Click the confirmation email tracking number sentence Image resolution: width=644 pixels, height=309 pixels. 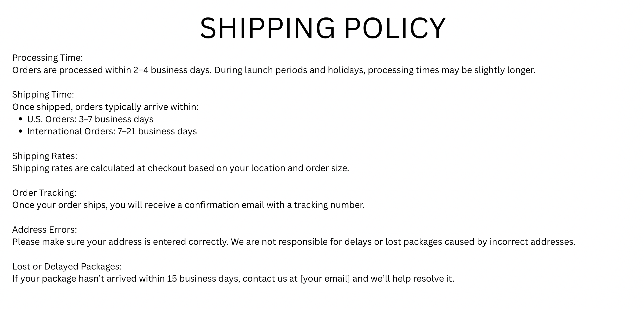click(188, 205)
